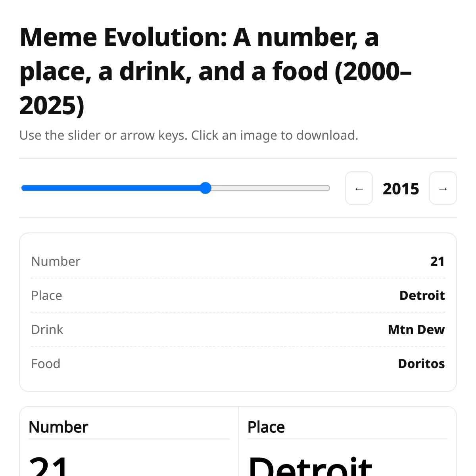Click the left arrow previous-year button
This screenshot has height=476, width=476.
tap(359, 188)
